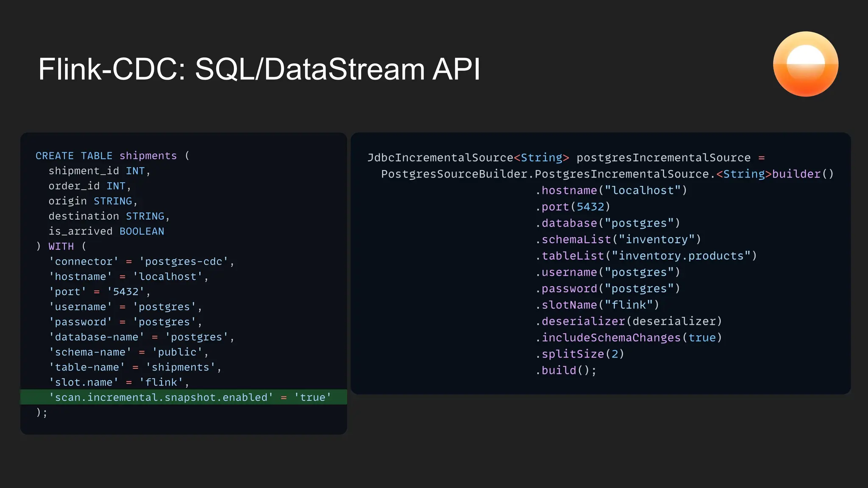
Task: Click the '.build();' line
Action: coord(566,371)
